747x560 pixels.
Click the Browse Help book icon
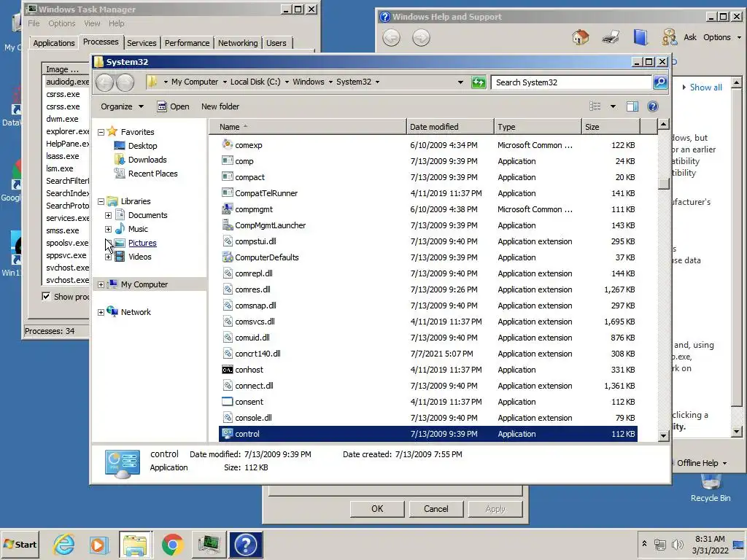[x=640, y=37]
